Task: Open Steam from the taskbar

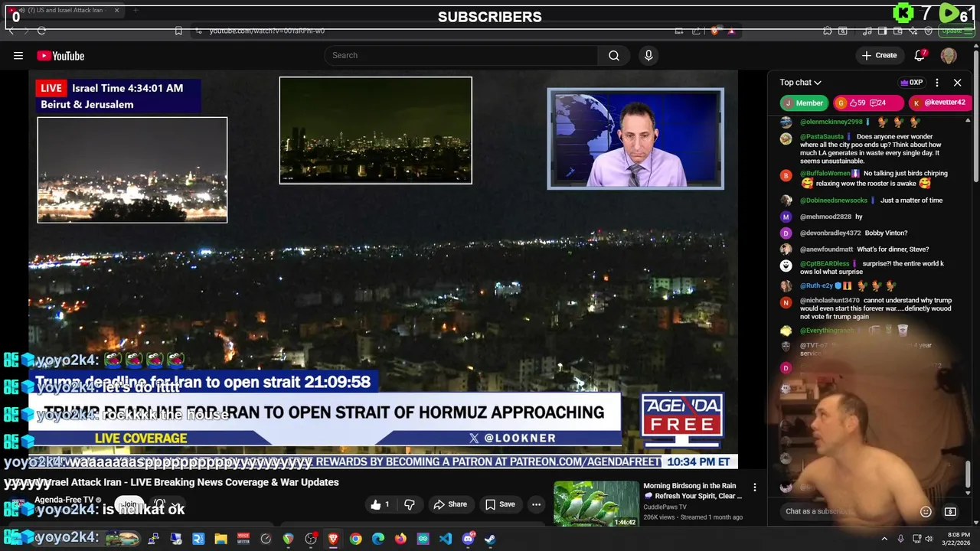Action: (490, 539)
